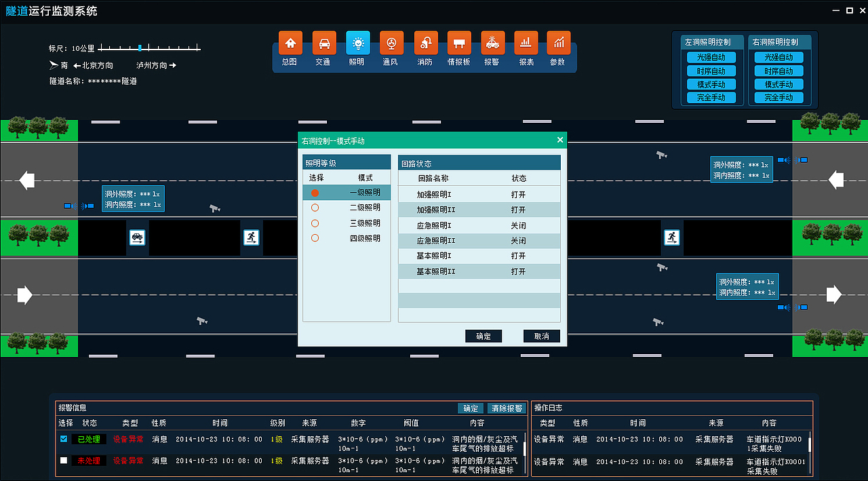This screenshot has width=868, height=481.
Task: Click the left blue illuminance sensor device
Action: pyautogui.click(x=79, y=206)
